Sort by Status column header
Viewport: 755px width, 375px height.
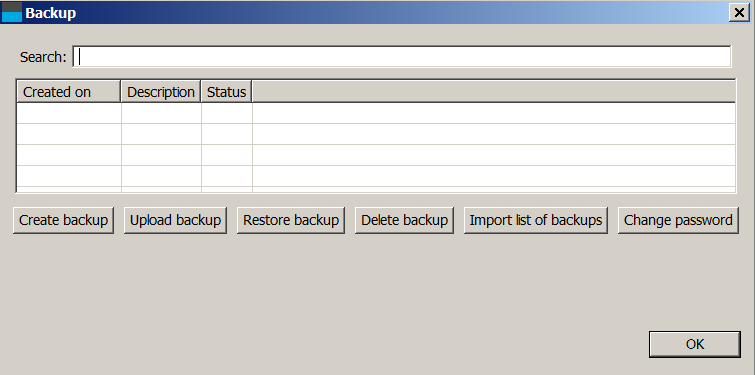[x=226, y=91]
